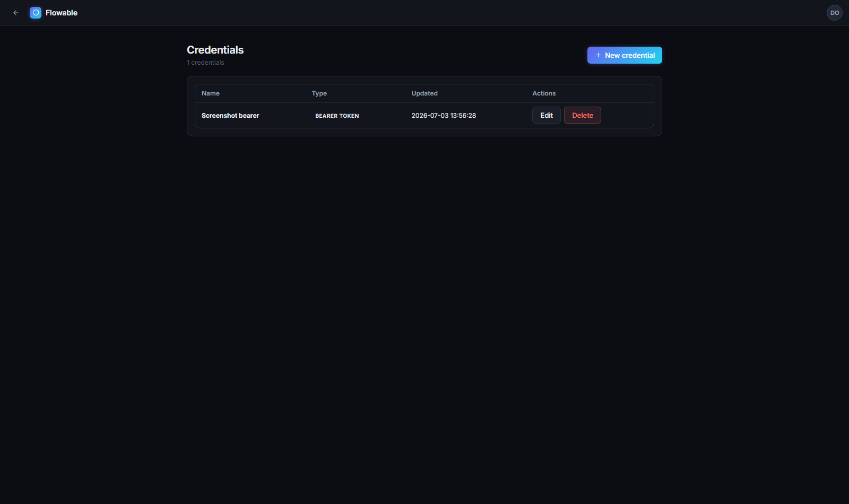Image resolution: width=849 pixels, height=504 pixels.
Task: Click the Credentials page heading
Action: click(x=215, y=50)
